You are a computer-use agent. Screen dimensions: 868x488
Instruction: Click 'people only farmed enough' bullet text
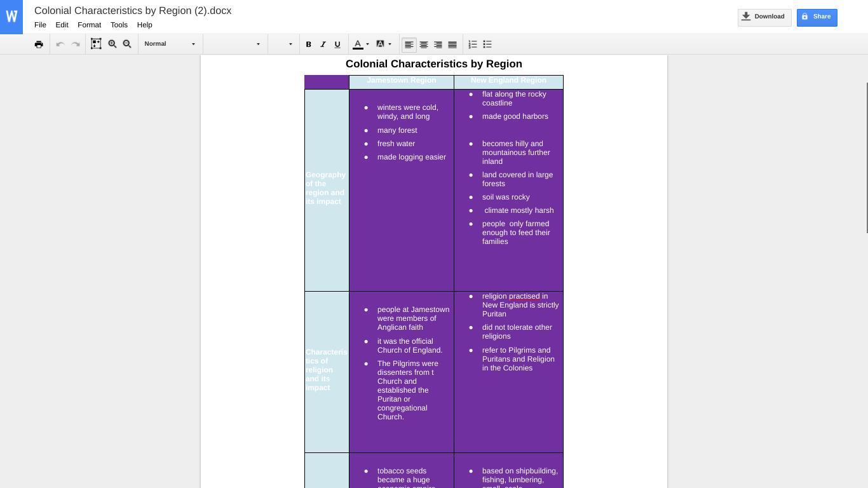tap(516, 233)
